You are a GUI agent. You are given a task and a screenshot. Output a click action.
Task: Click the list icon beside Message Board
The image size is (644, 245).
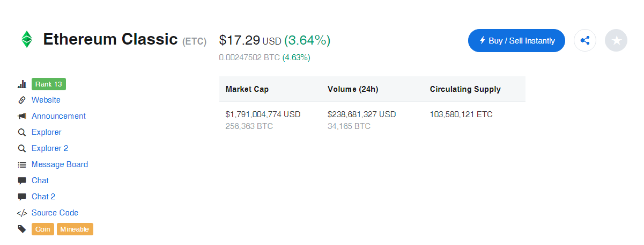[22, 164]
